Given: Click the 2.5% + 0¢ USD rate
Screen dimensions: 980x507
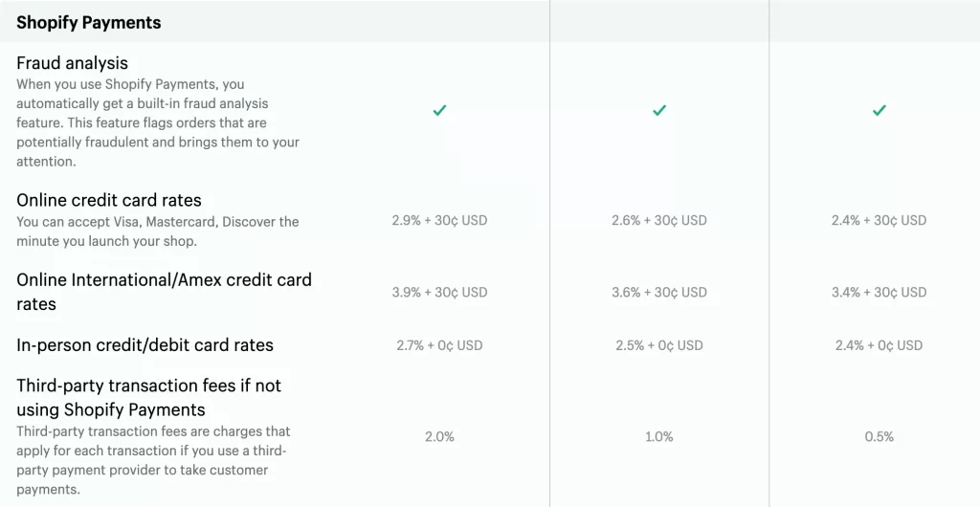Looking at the screenshot, I should pos(659,345).
